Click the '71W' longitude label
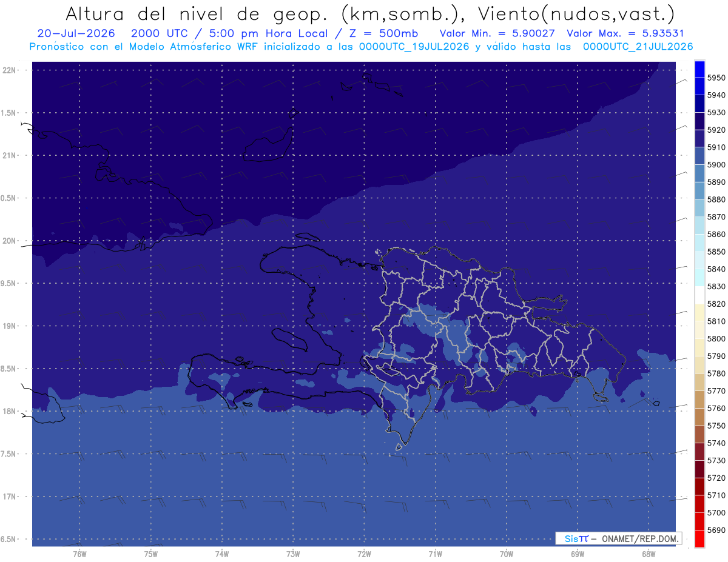The height and width of the screenshot is (562, 728). 435,554
